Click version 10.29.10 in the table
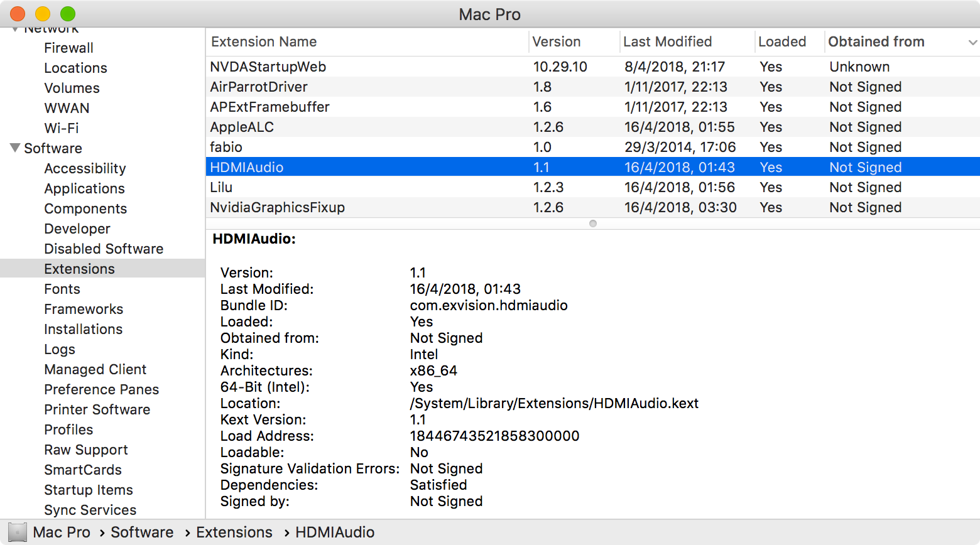This screenshot has height=545, width=980. pos(560,67)
